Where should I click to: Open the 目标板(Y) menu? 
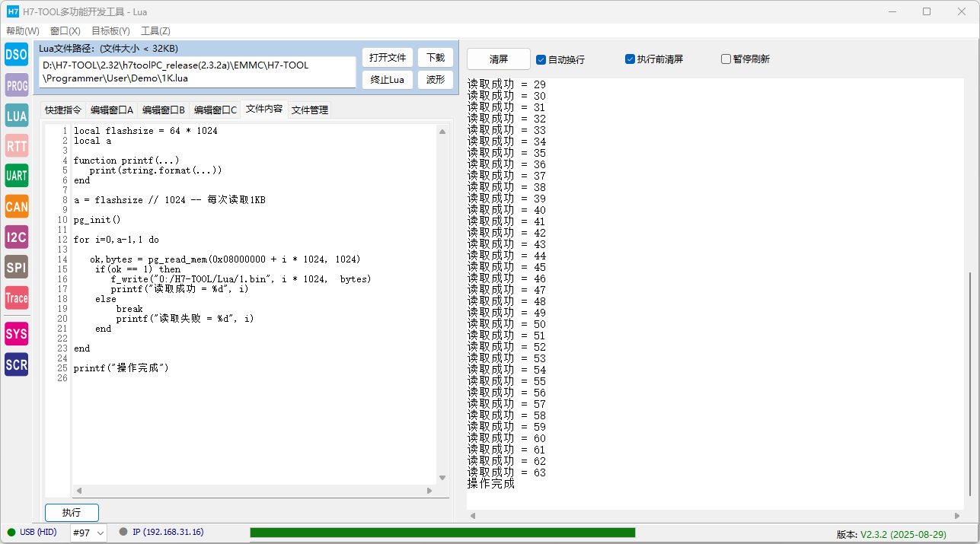click(x=110, y=31)
